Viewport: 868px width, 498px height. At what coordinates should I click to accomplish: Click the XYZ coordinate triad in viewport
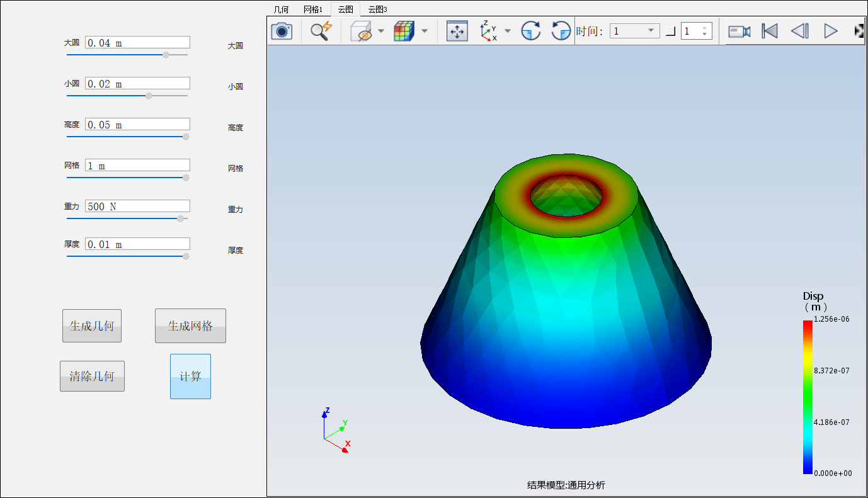[336, 431]
